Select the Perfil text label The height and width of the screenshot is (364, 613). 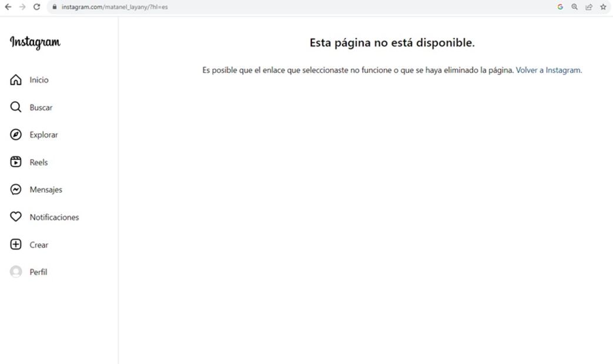(38, 271)
